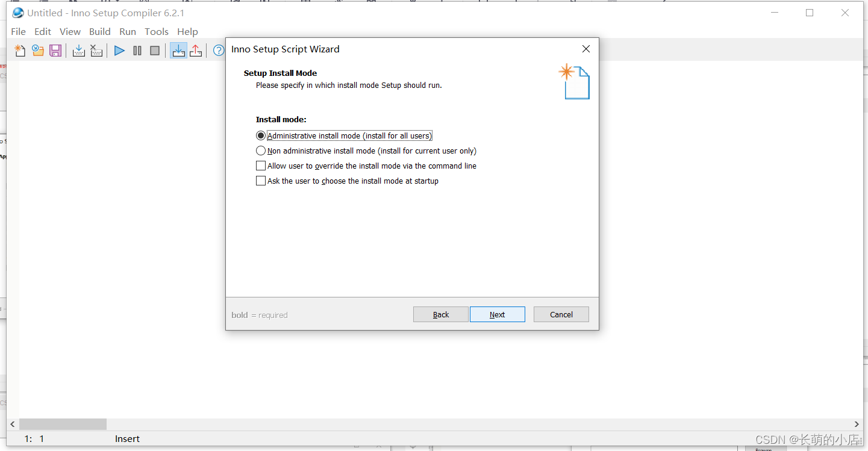Open the Build menu
868x451 pixels.
pyautogui.click(x=100, y=31)
